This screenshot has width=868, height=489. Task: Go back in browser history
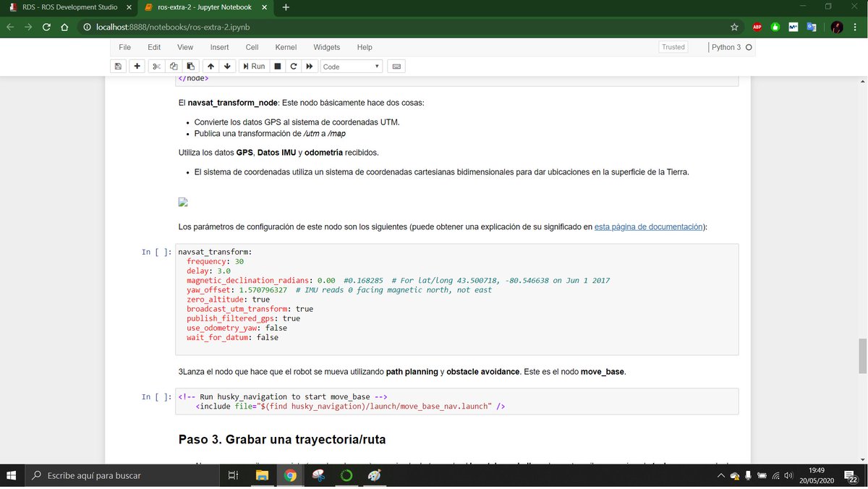[10, 27]
